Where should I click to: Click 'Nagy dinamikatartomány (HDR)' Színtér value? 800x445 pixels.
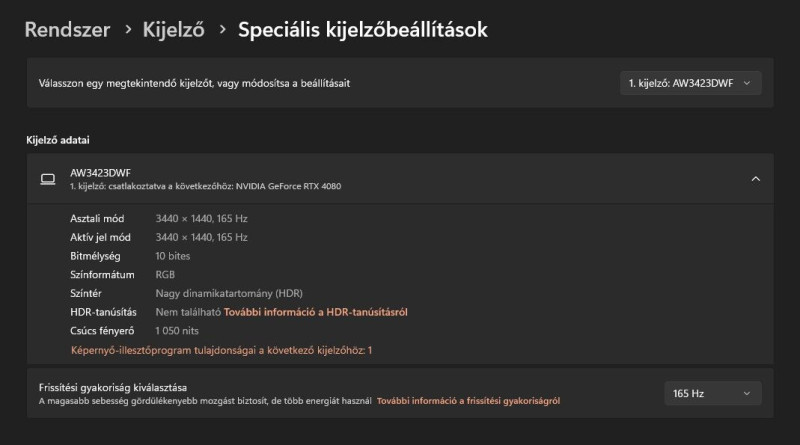[x=229, y=293]
